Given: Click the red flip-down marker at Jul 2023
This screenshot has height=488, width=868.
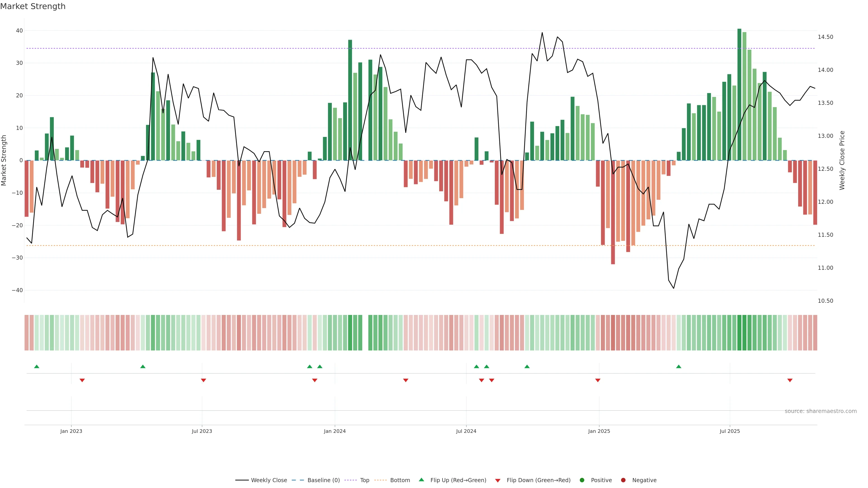Looking at the screenshot, I should [x=203, y=380].
